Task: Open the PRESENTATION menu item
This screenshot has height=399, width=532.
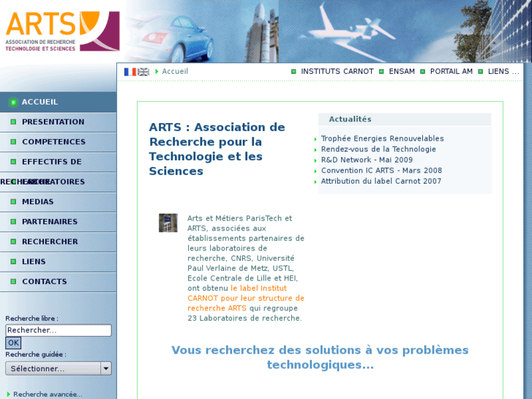Action: (58, 122)
